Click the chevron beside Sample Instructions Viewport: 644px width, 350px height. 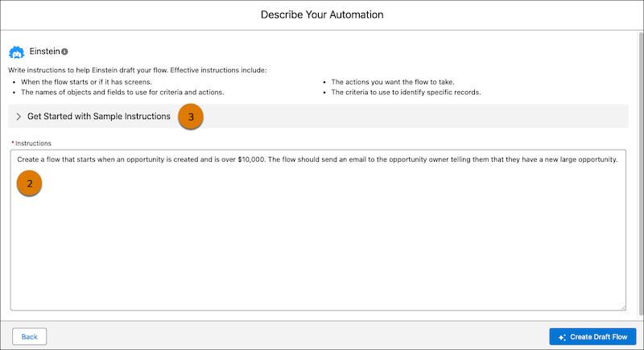19,117
